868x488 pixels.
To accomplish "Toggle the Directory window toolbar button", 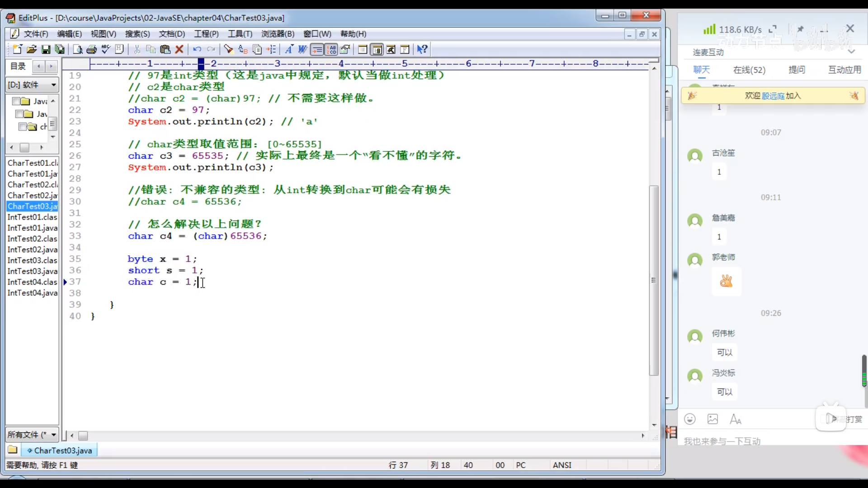I will (377, 49).
